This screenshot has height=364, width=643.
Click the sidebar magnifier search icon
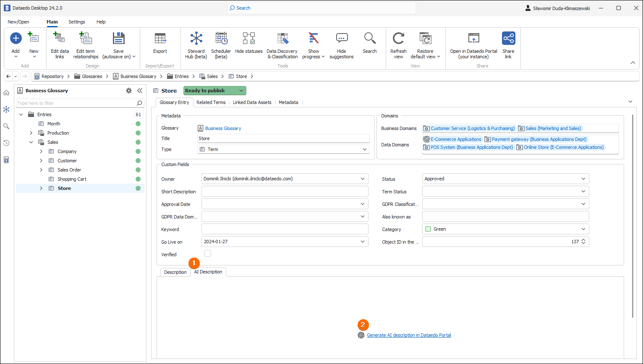pos(6,126)
